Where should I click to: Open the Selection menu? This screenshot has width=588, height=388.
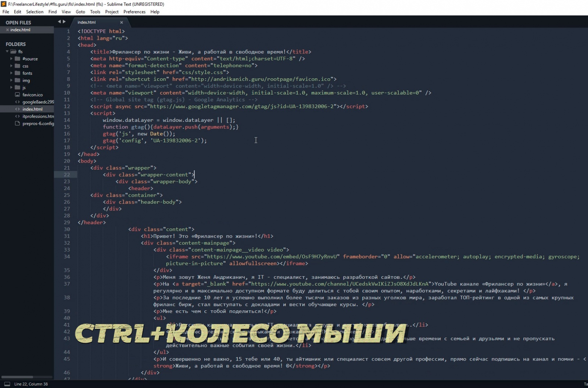(x=35, y=12)
